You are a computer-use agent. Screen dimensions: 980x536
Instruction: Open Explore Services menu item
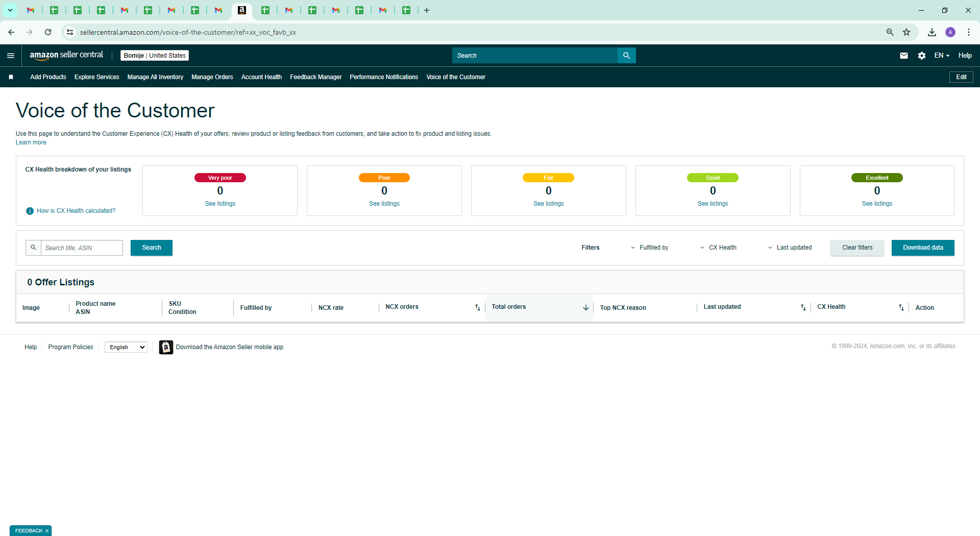(96, 77)
